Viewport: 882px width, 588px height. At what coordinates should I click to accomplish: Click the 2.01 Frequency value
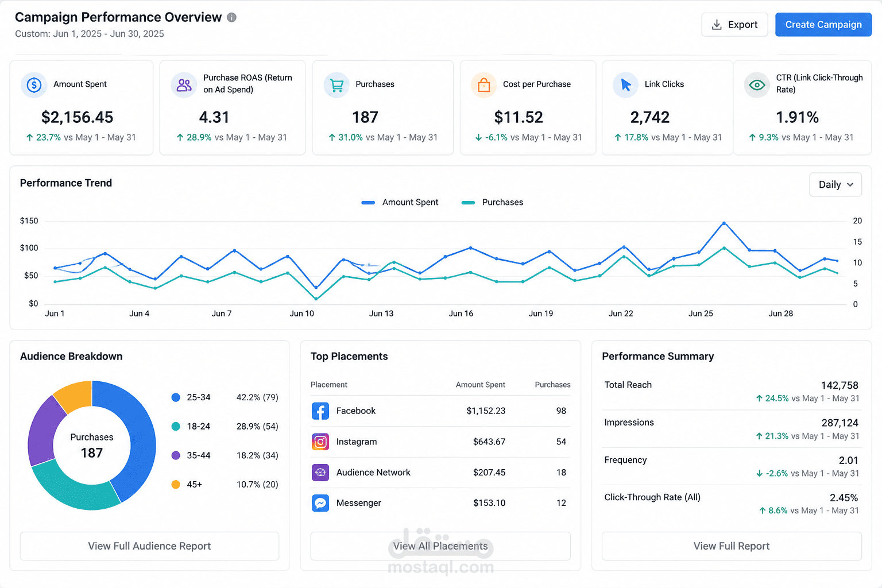(849, 461)
